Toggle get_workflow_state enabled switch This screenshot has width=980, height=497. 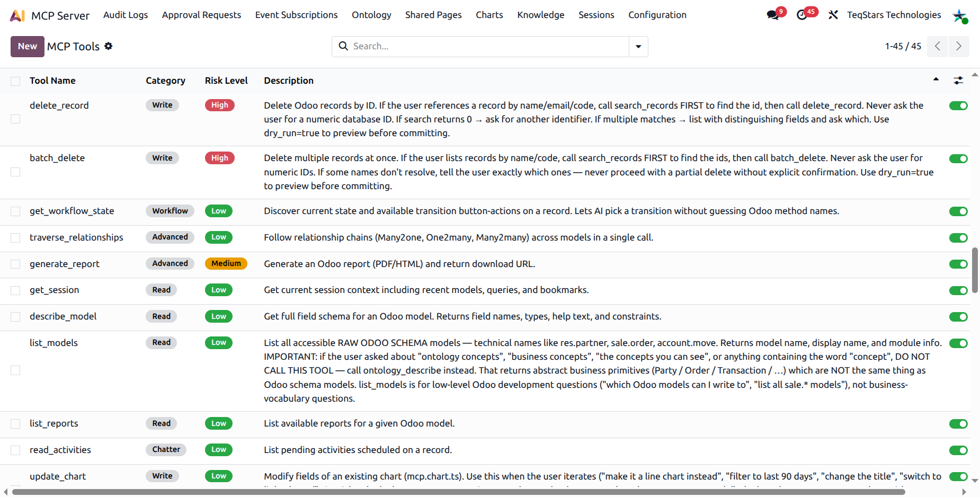tap(958, 211)
